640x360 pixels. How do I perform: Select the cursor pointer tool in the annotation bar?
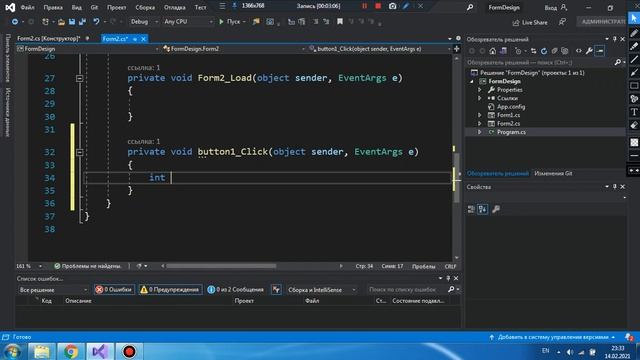point(634,18)
